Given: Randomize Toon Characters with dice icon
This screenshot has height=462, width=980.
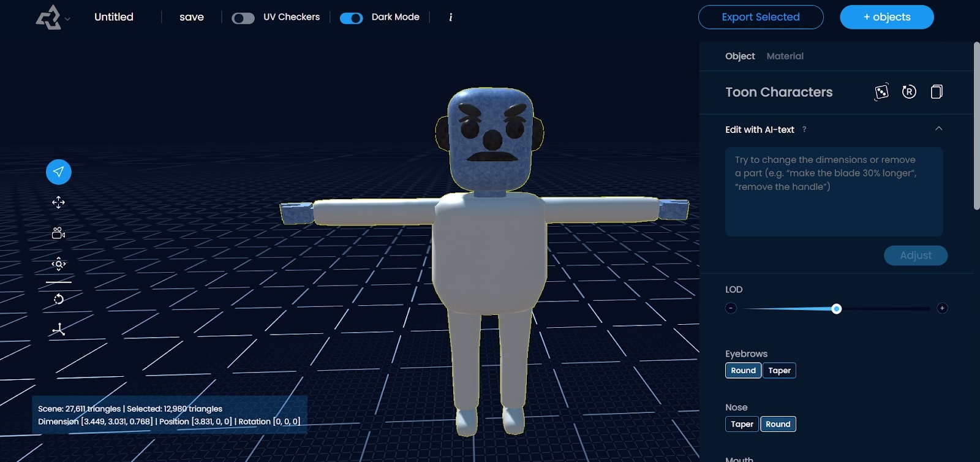Looking at the screenshot, I should (x=881, y=92).
